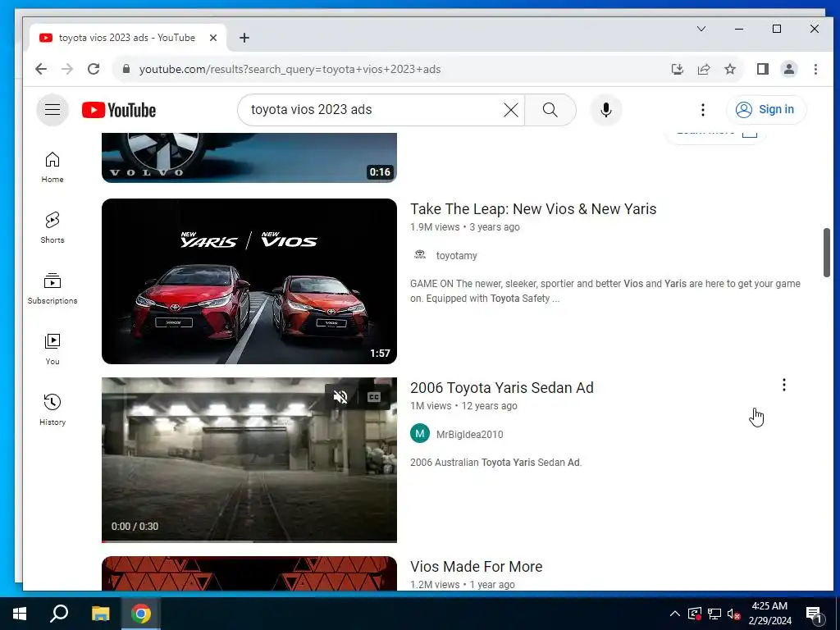Open the Volvo ad thumbnail
The width and height of the screenshot is (840, 630).
pyautogui.click(x=249, y=157)
